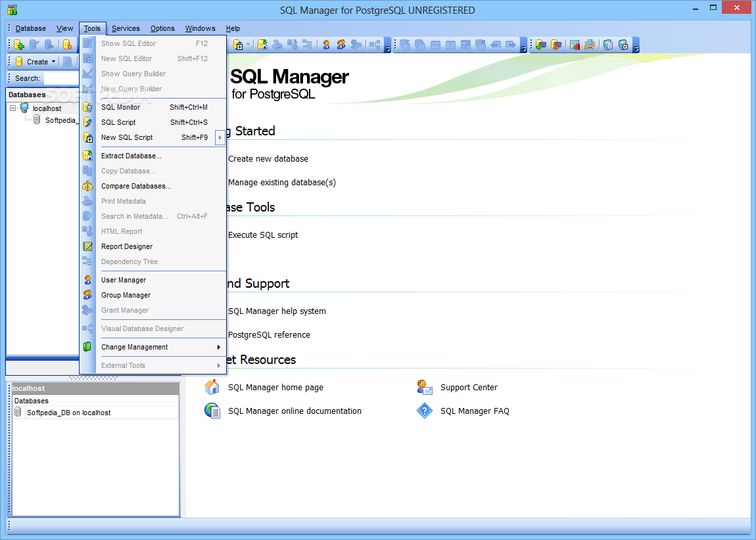Choose Report Designer menu item
Screen dimensions: 756x540
(153, 246)
